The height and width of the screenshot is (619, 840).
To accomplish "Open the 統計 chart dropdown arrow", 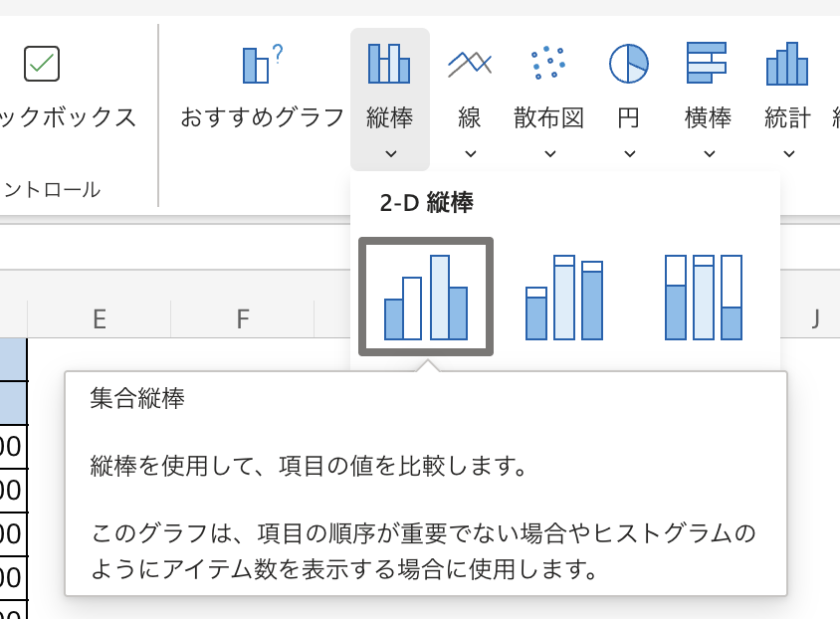I will [788, 153].
